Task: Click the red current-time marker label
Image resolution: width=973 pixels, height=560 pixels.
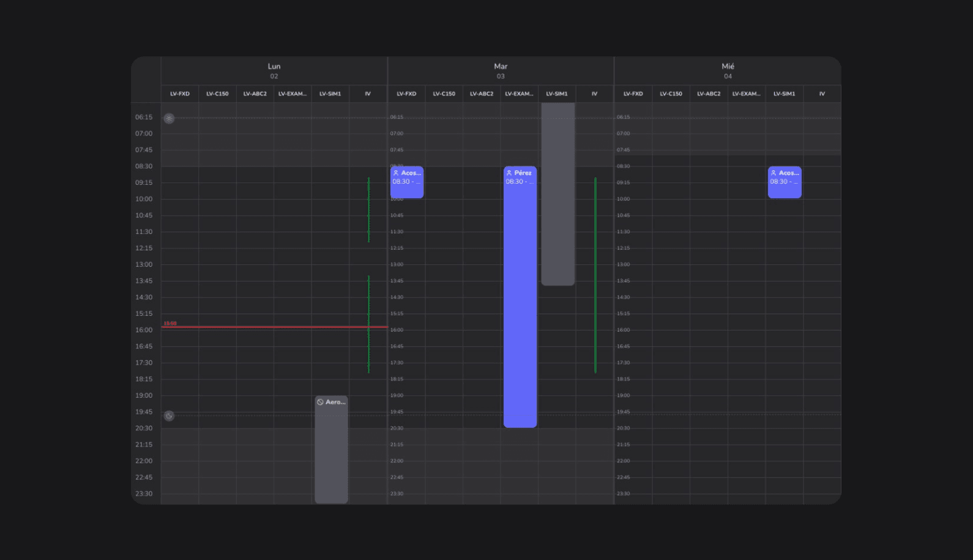Action: [x=170, y=323]
